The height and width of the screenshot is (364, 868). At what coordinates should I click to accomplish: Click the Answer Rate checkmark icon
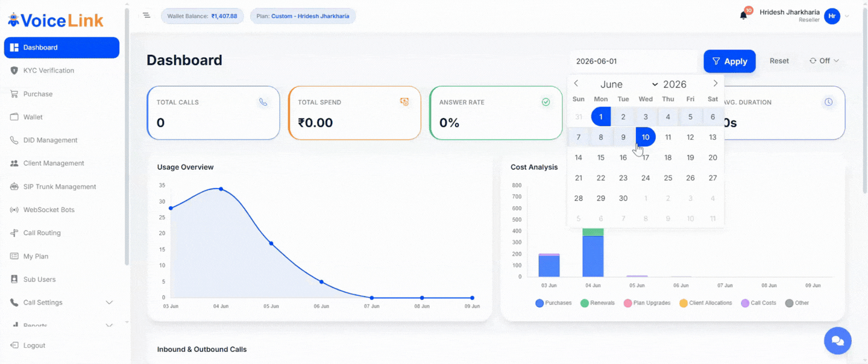click(x=546, y=102)
